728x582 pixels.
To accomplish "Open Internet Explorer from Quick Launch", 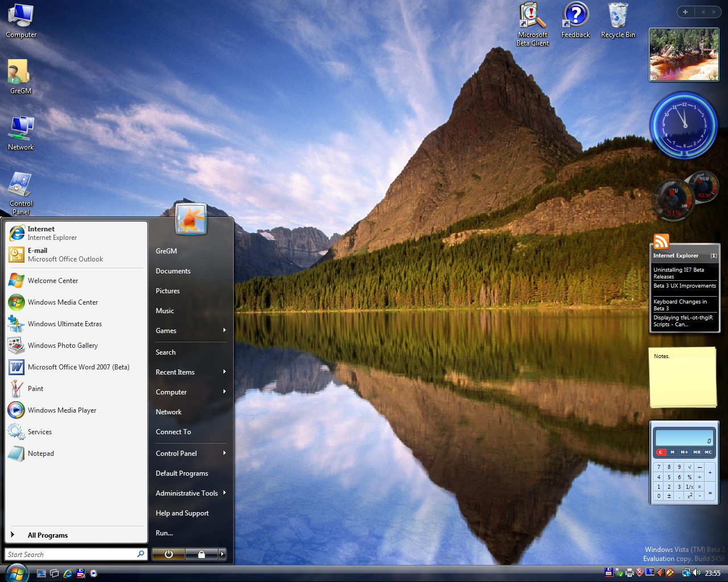I will (x=68, y=573).
